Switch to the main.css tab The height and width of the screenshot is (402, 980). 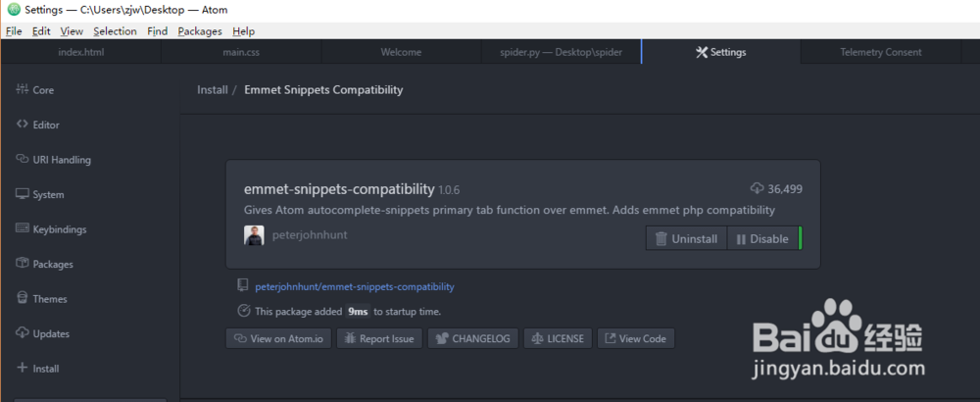pyautogui.click(x=241, y=53)
